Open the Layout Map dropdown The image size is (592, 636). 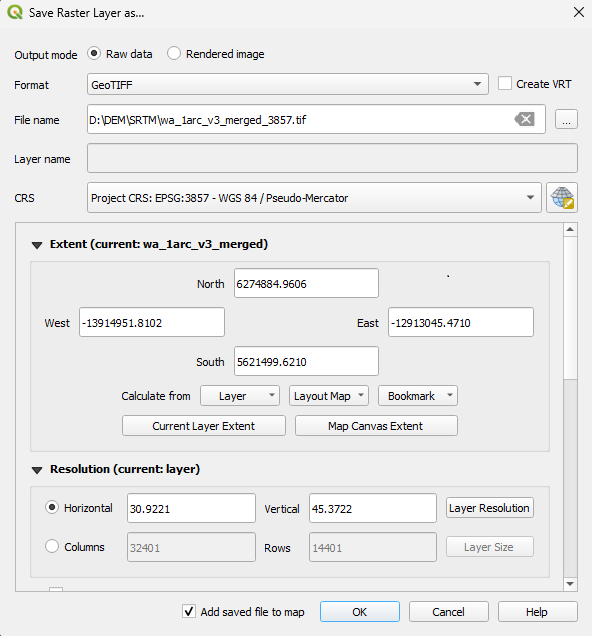coord(329,395)
